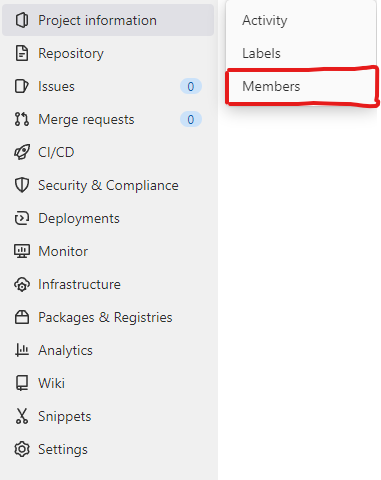Click the Snippets scissors icon
The image size is (381, 480).
(x=22, y=416)
